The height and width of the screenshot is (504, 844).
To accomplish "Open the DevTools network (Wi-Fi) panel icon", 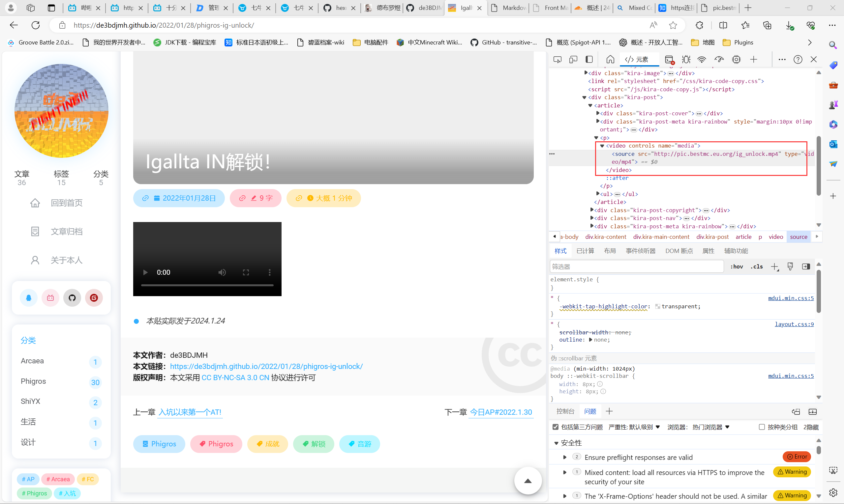I will pyautogui.click(x=702, y=60).
